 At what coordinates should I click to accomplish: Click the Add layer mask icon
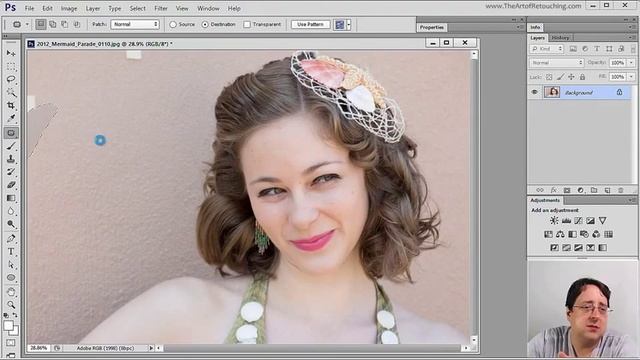coord(567,190)
